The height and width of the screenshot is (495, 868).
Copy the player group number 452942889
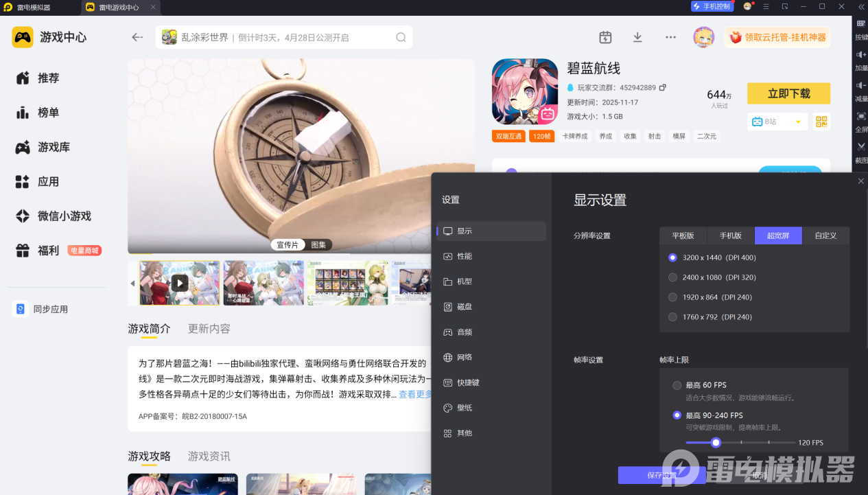click(663, 88)
